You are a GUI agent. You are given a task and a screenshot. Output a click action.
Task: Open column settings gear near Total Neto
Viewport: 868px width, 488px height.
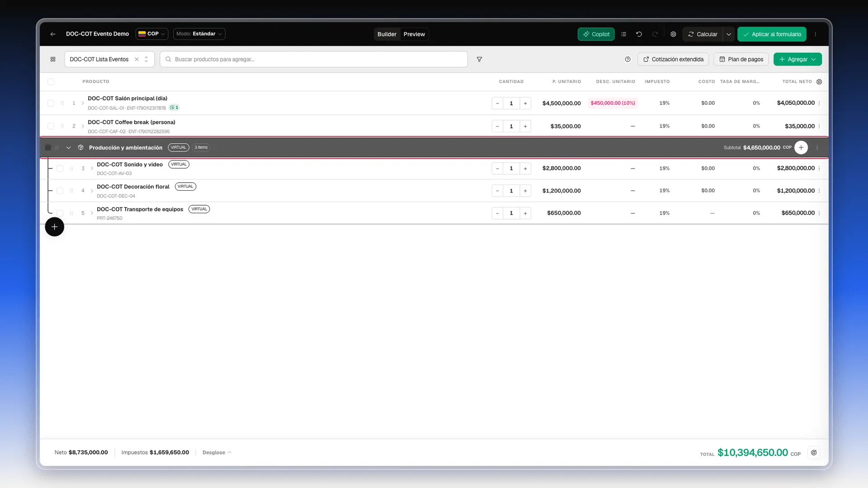pos(819,82)
